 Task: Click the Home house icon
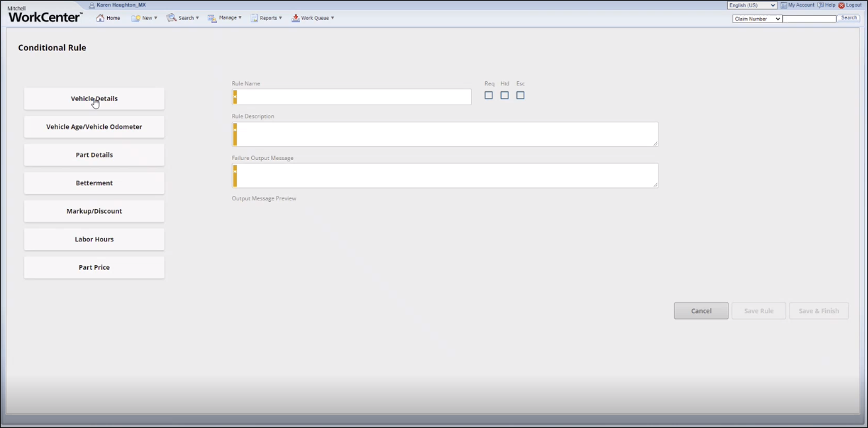click(x=100, y=18)
